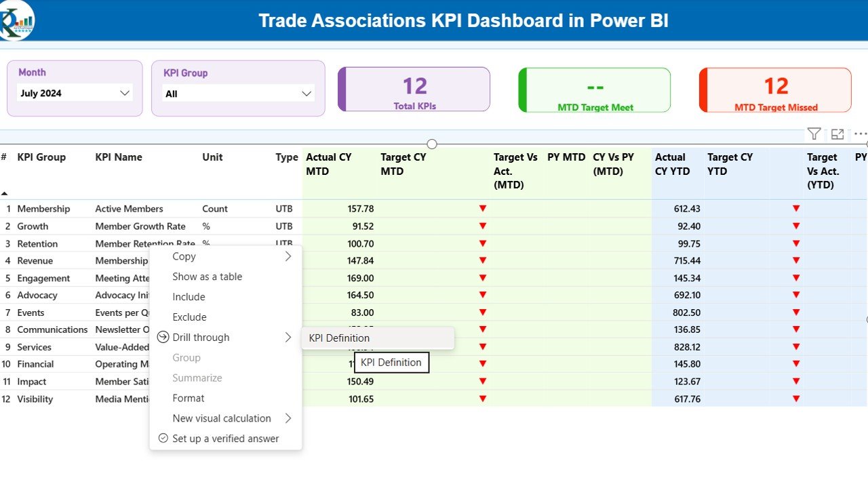This screenshot has width=868, height=484.
Task: Choose Include from the context menu
Action: pos(189,297)
